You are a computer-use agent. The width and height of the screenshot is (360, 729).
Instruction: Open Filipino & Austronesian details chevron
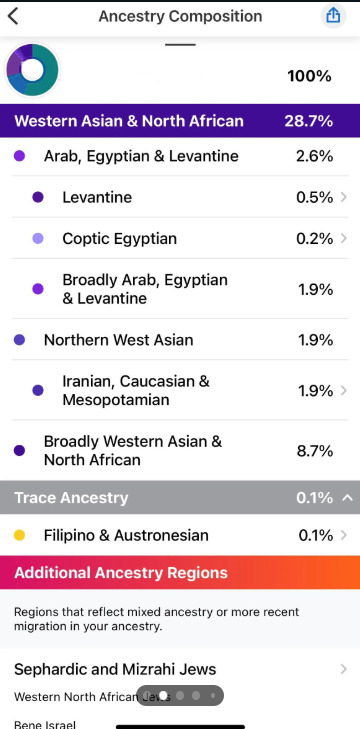[344, 536]
